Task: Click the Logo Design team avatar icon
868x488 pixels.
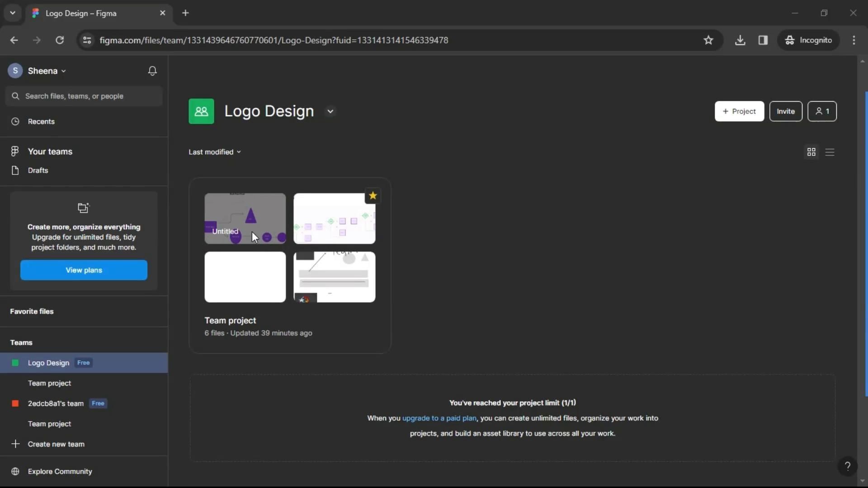Action: pyautogui.click(x=201, y=111)
